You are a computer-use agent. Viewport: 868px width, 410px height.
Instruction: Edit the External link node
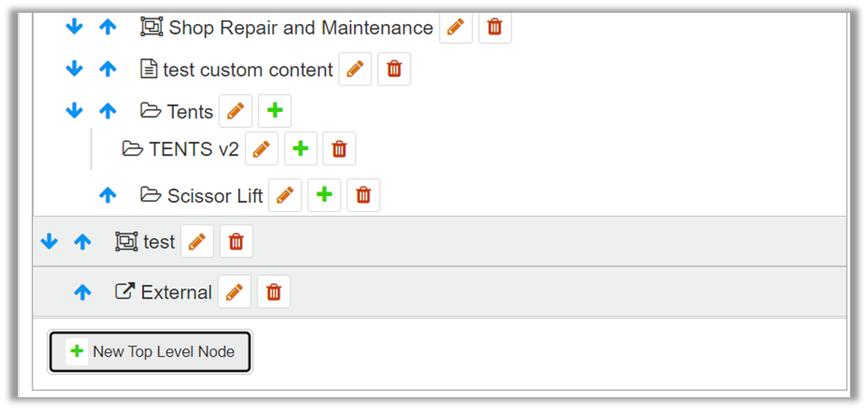[x=235, y=292]
